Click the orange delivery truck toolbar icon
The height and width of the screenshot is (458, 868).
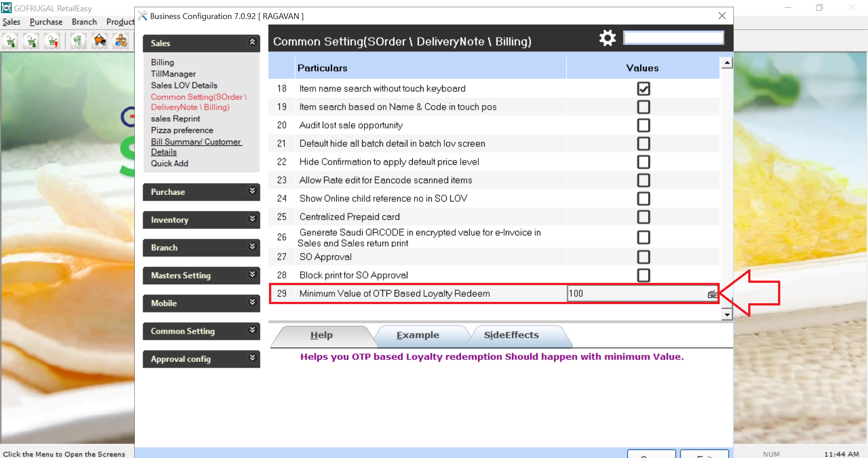(x=99, y=41)
